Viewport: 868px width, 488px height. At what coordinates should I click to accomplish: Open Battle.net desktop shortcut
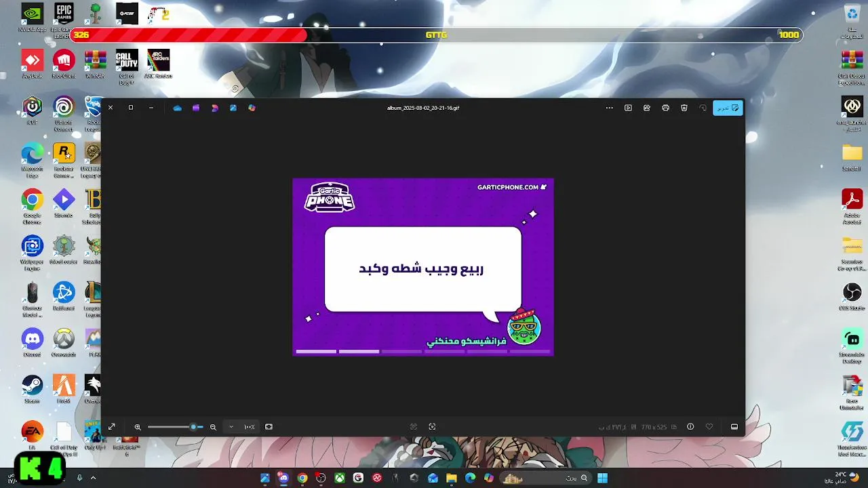coord(64,296)
